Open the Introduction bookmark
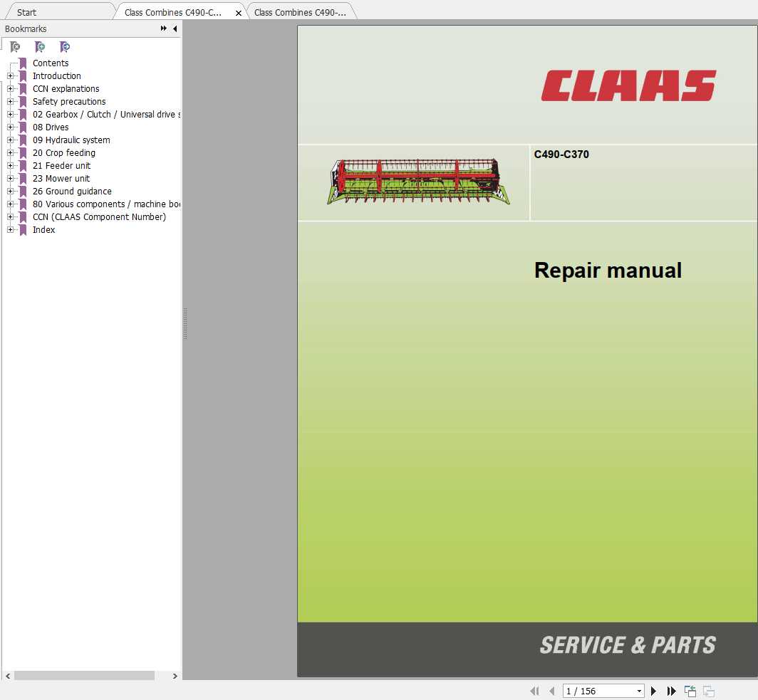Screen dimensions: 758x700 56,76
